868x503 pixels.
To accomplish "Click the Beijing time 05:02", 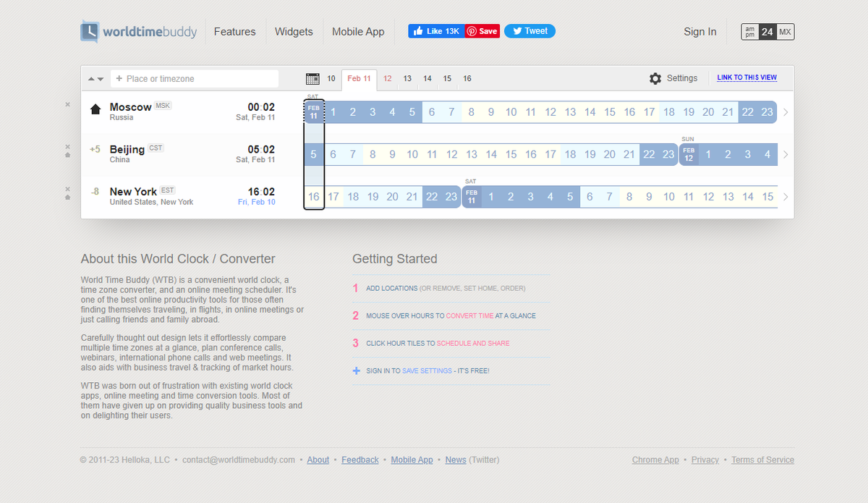I will (261, 150).
